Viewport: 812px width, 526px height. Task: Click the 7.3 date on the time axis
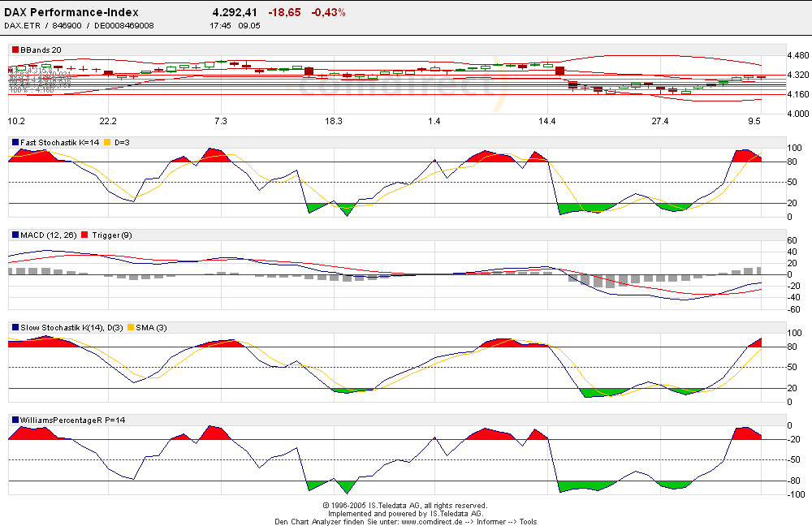[221, 121]
